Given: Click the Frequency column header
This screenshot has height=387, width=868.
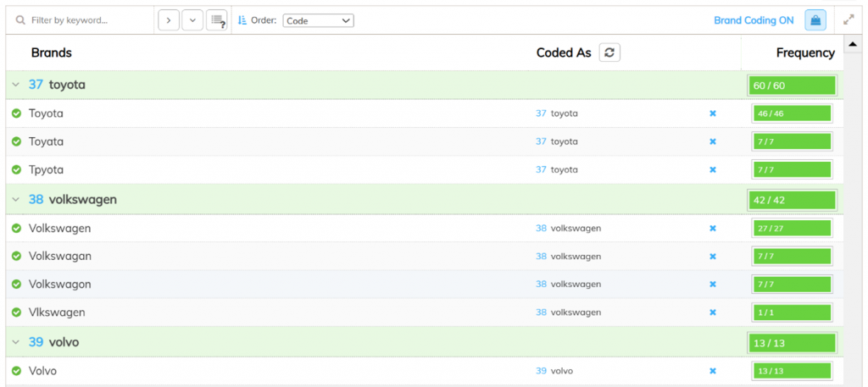Looking at the screenshot, I should pos(805,53).
